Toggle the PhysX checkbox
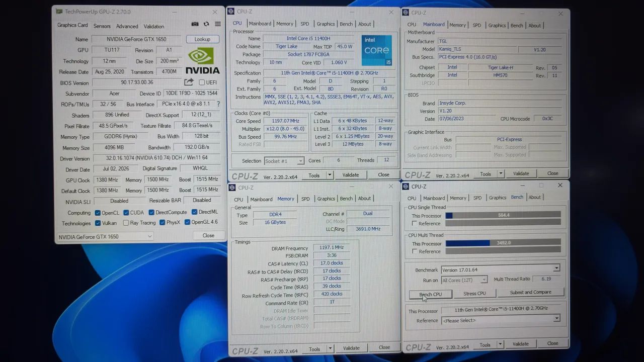 tap(162, 222)
